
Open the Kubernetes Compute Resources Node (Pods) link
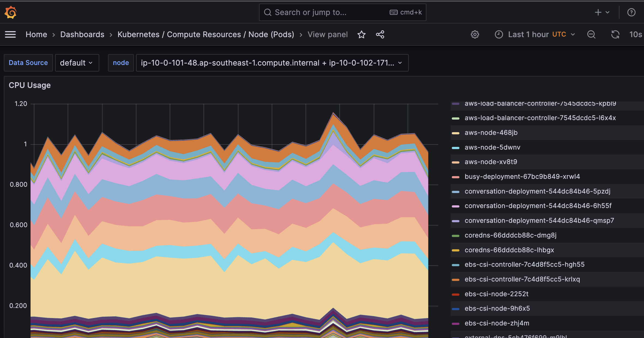point(206,34)
